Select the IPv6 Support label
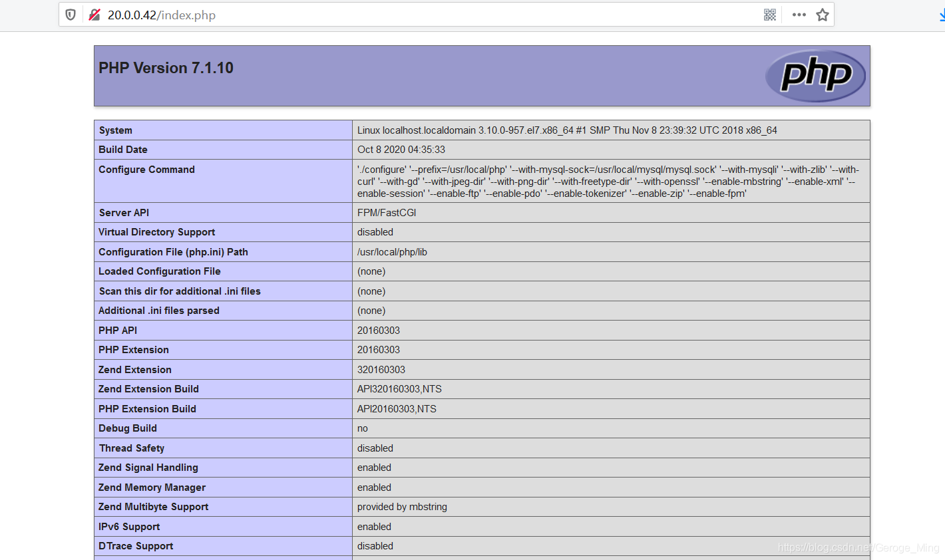Image resolution: width=945 pixels, height=560 pixels. [129, 527]
